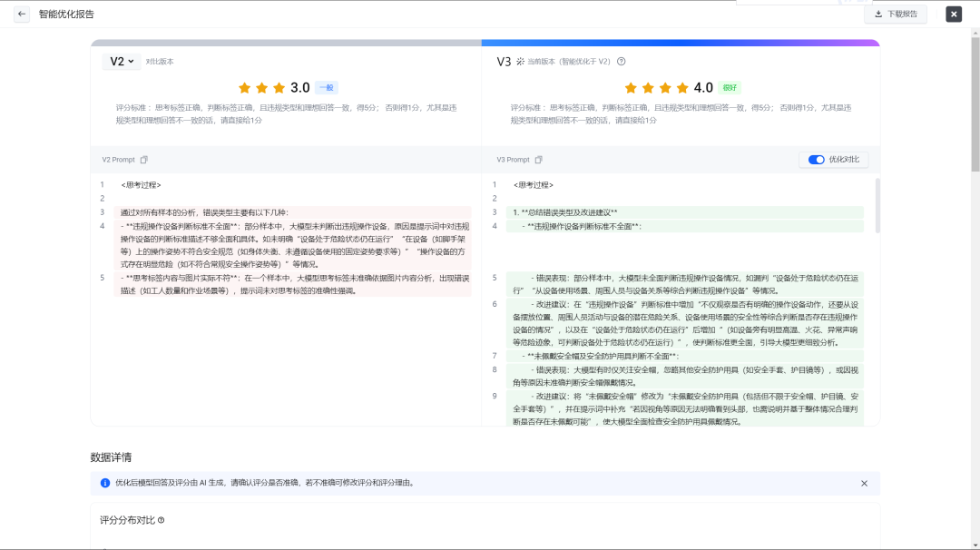Viewport: 980px width, 550px height.
Task: Click the help icon beside 评分分布对比
Action: tap(162, 521)
